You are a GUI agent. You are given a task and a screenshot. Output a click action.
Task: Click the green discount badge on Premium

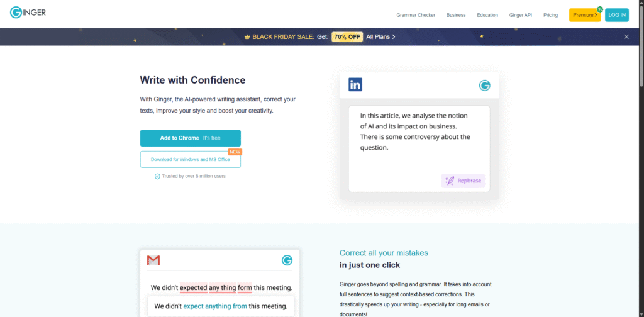599,9
